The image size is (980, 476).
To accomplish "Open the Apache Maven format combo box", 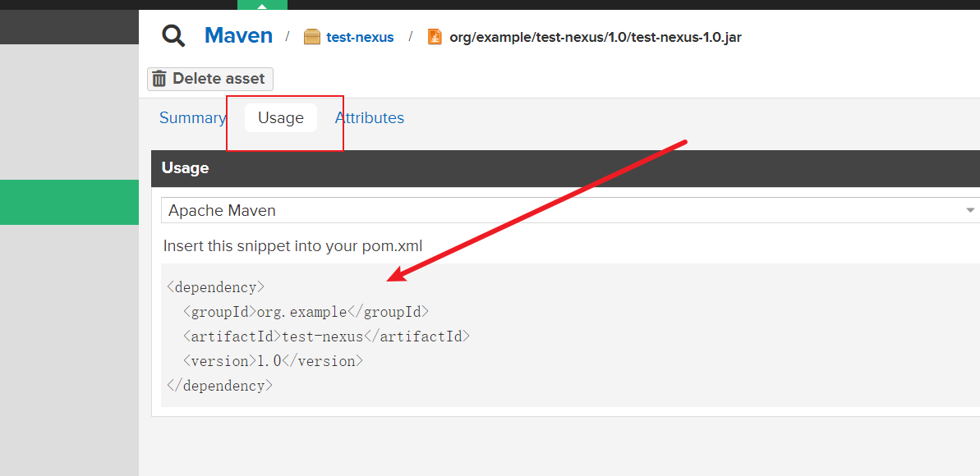I will pyautogui.click(x=559, y=210).
